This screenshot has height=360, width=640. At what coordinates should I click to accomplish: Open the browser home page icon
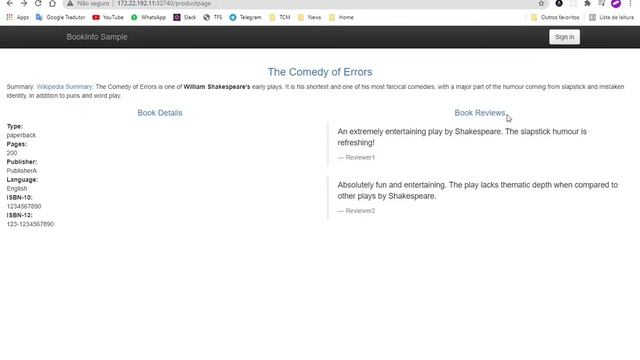(x=52, y=3)
